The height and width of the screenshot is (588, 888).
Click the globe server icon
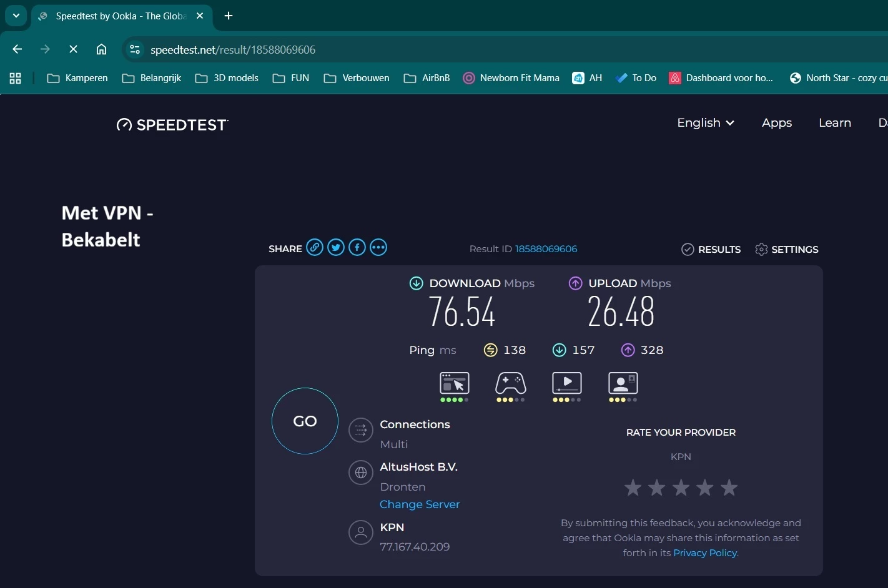361,473
